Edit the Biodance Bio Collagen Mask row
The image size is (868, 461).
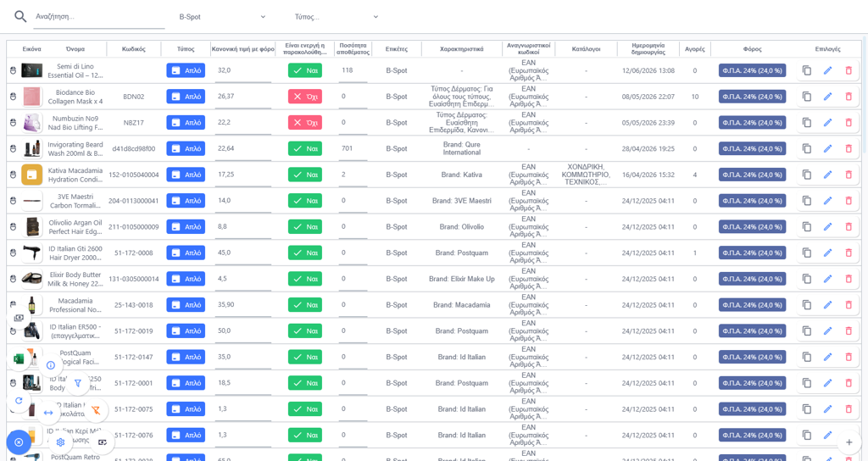pos(827,97)
